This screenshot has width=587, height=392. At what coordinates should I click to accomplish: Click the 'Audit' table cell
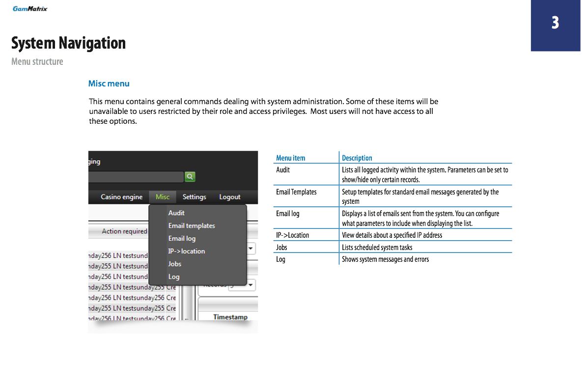282,170
